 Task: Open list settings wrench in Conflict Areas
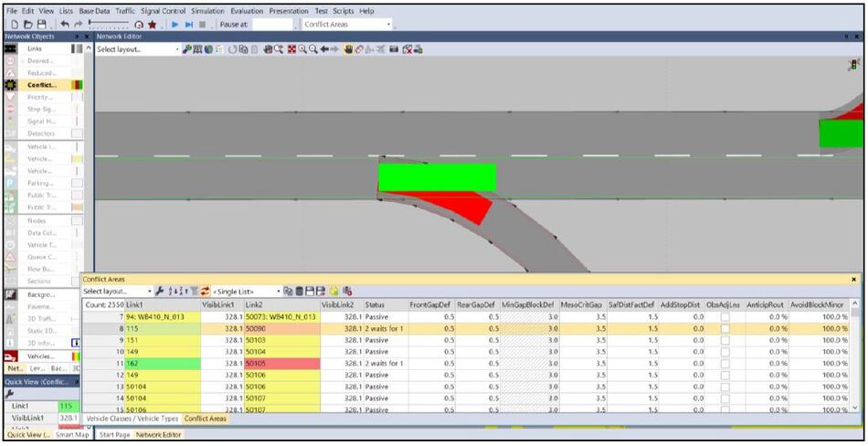tap(159, 292)
